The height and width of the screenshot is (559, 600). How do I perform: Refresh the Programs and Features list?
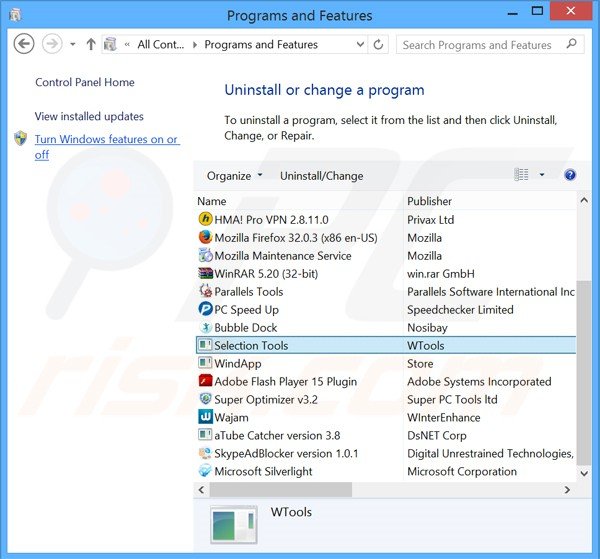pos(378,45)
